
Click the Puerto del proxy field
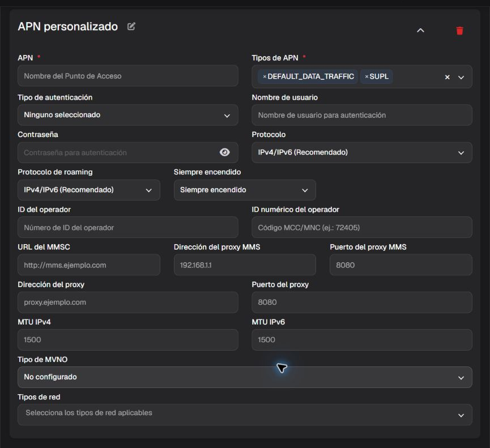(362, 302)
